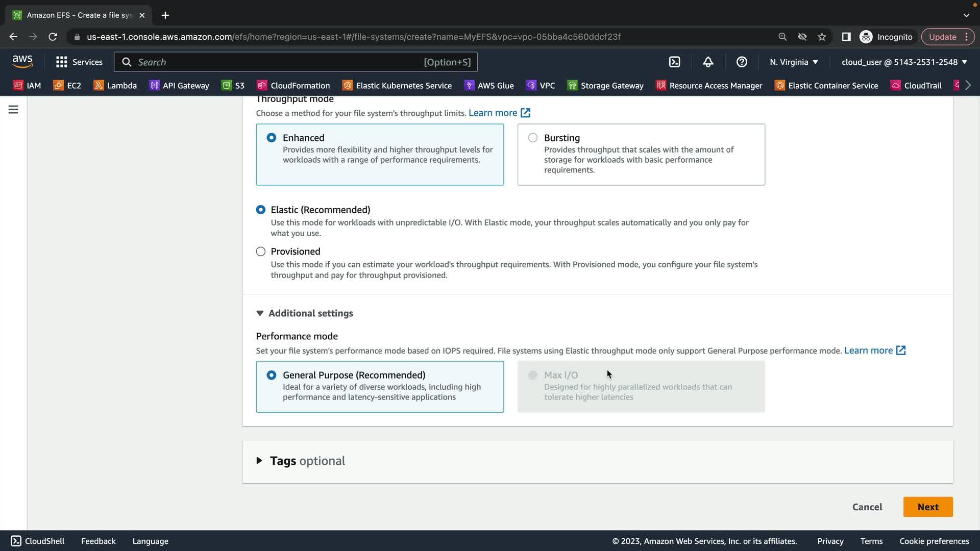Click the AWS console search field
980x551 pixels.
(278, 62)
